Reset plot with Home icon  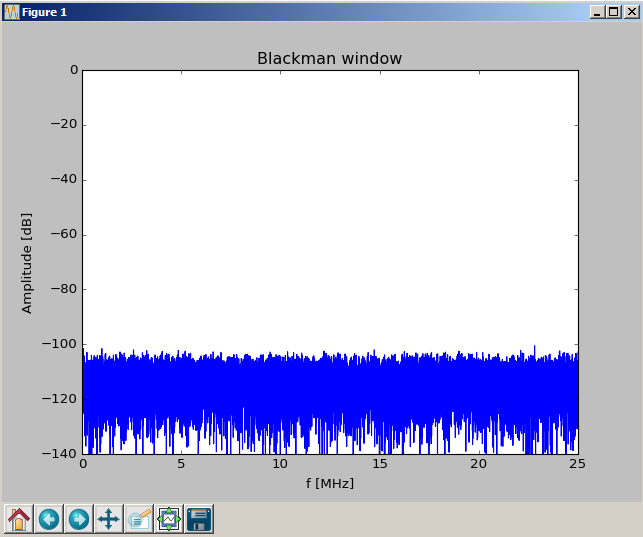pyautogui.click(x=19, y=519)
